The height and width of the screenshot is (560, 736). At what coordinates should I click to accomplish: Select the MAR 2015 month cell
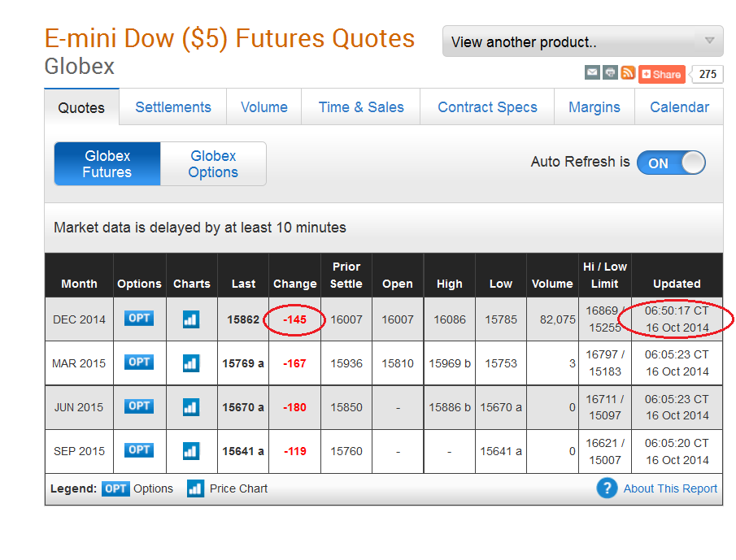[79, 363]
